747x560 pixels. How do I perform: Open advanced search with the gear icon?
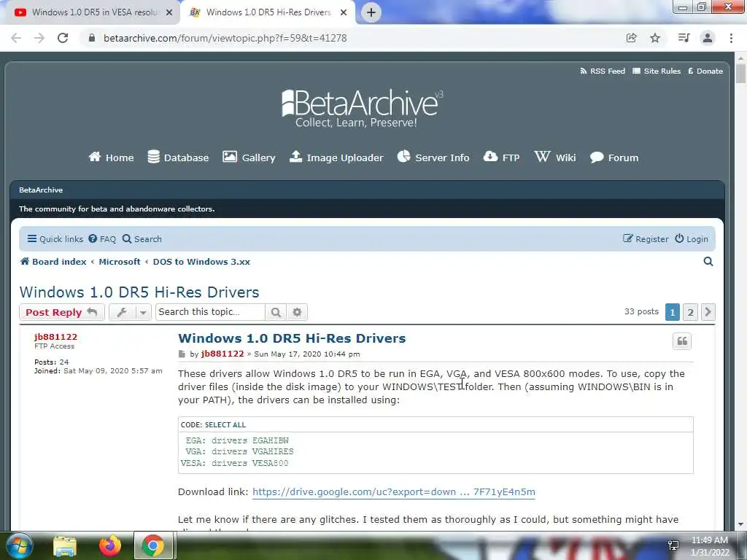tap(298, 312)
